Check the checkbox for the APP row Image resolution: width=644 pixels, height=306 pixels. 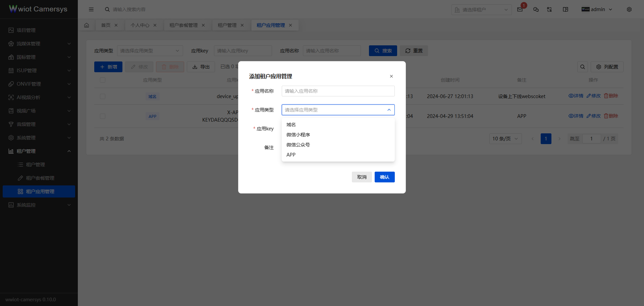coord(103,116)
